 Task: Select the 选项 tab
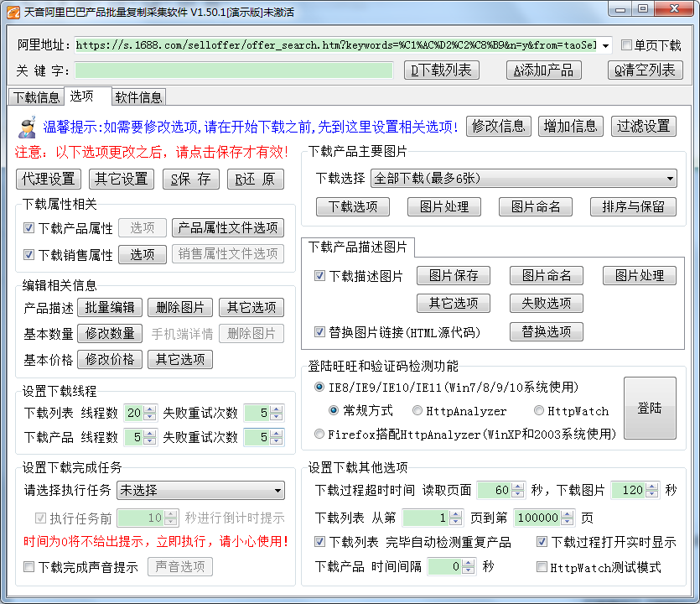tap(88, 96)
